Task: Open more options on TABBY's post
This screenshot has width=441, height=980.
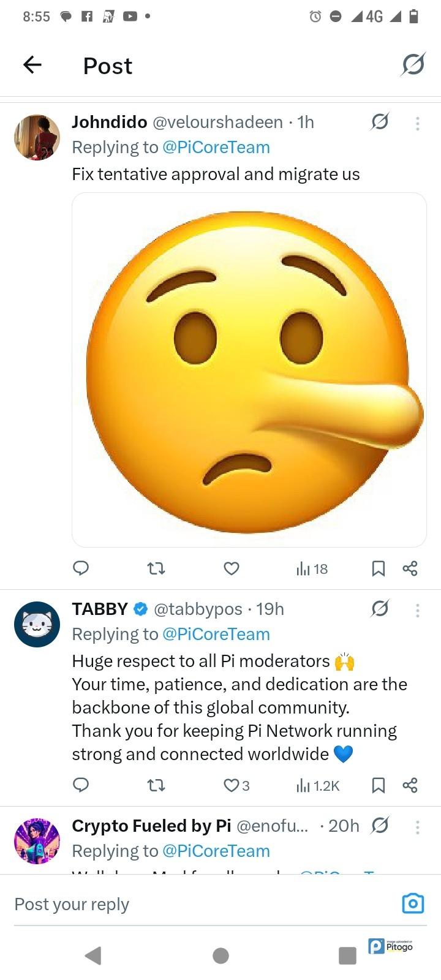Action: [418, 610]
